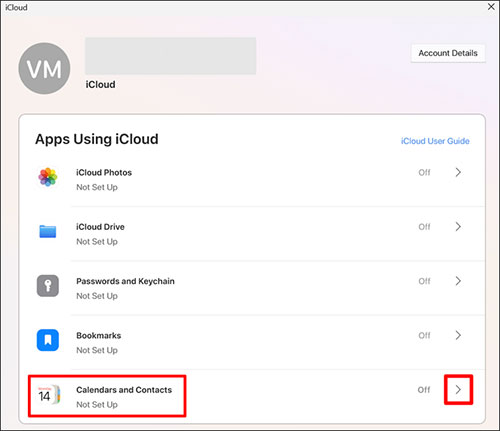Image resolution: width=500 pixels, height=431 pixels.
Task: Click the Off status for Passwords and Keychain
Action: (424, 281)
